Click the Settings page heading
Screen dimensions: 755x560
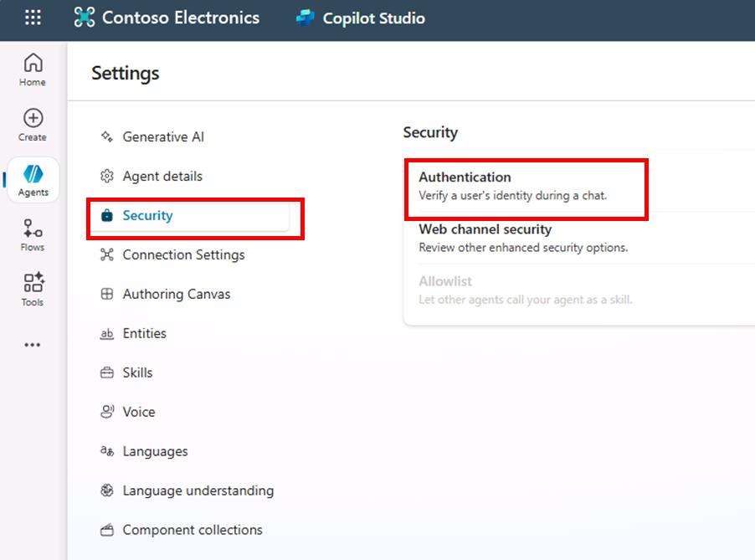[126, 73]
